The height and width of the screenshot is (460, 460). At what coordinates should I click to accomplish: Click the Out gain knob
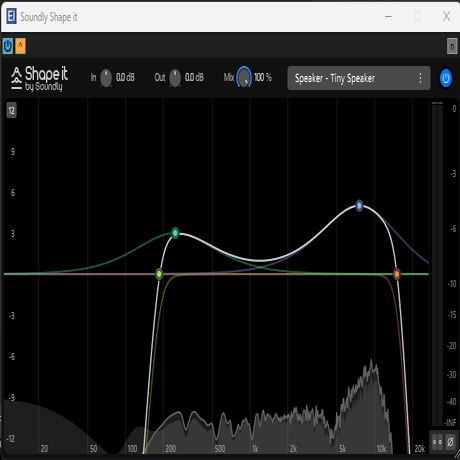click(175, 78)
